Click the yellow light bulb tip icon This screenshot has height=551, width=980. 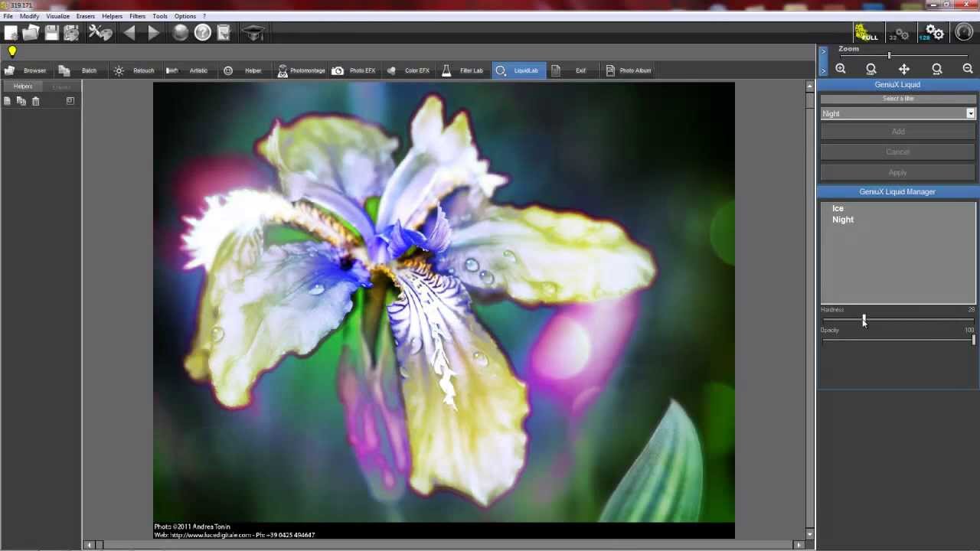[12, 51]
